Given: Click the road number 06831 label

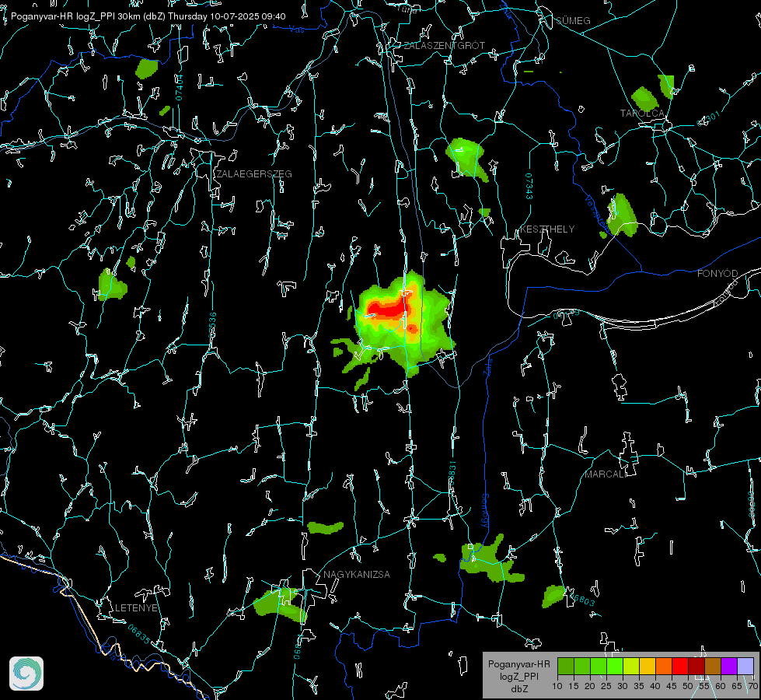Looking at the screenshot, I should click(452, 474).
